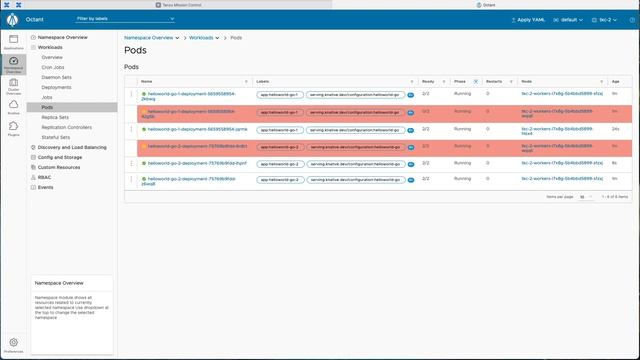The image size is (640, 360).
Task: Sort by Labels column arrow
Action: 412,82
